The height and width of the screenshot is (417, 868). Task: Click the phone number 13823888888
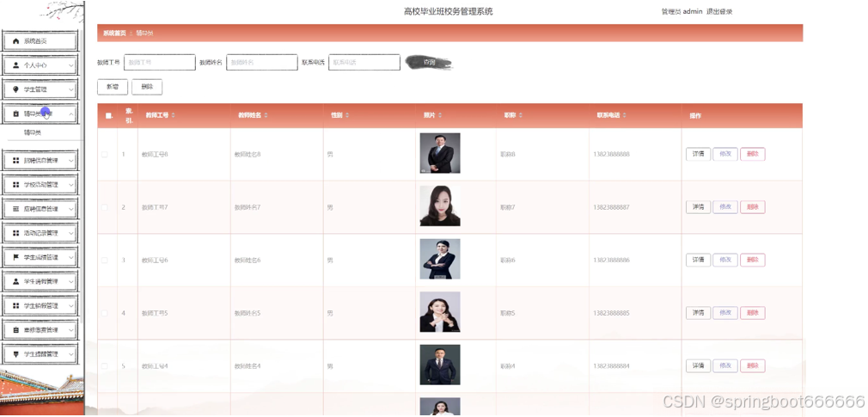[611, 155]
